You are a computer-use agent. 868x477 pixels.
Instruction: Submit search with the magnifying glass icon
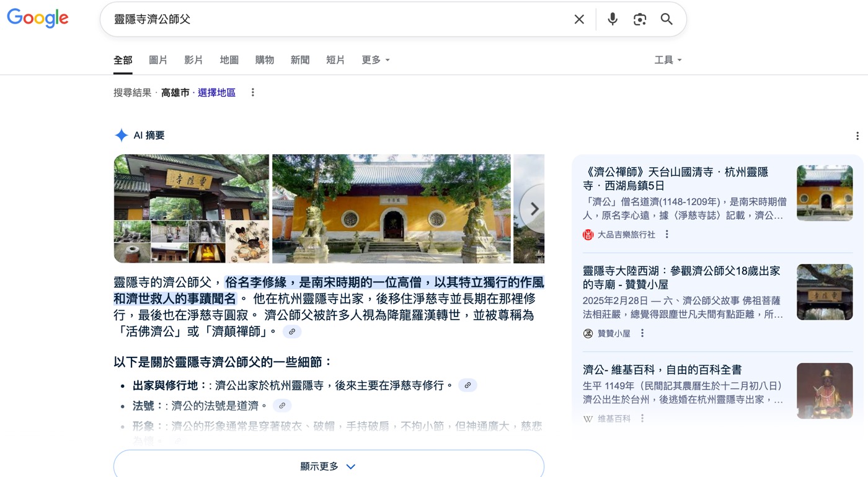(666, 19)
